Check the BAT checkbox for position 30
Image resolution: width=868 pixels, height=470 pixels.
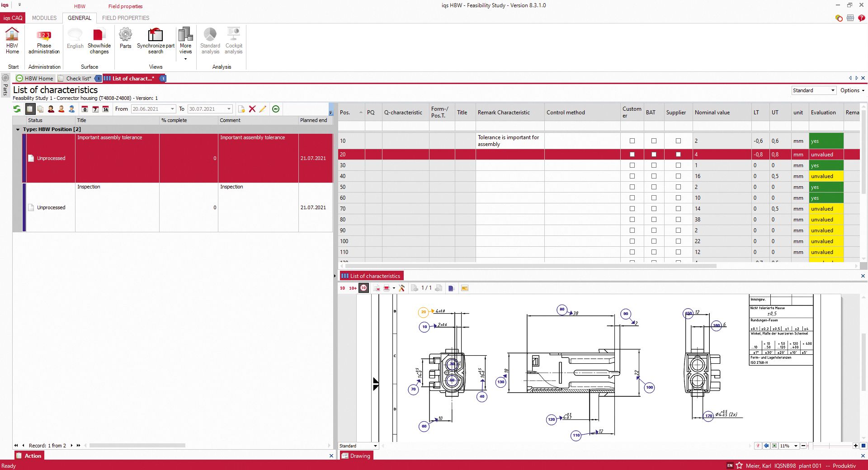click(654, 165)
